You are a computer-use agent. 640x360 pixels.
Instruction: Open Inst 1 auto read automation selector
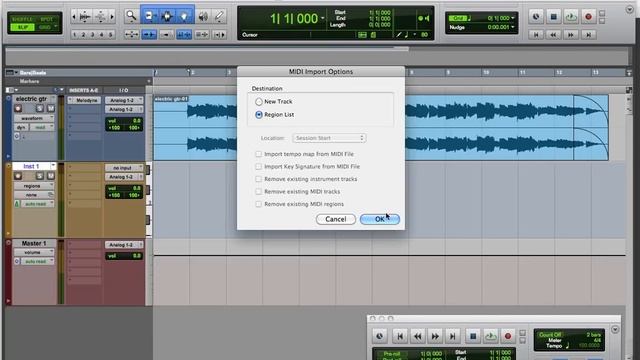[38, 204]
